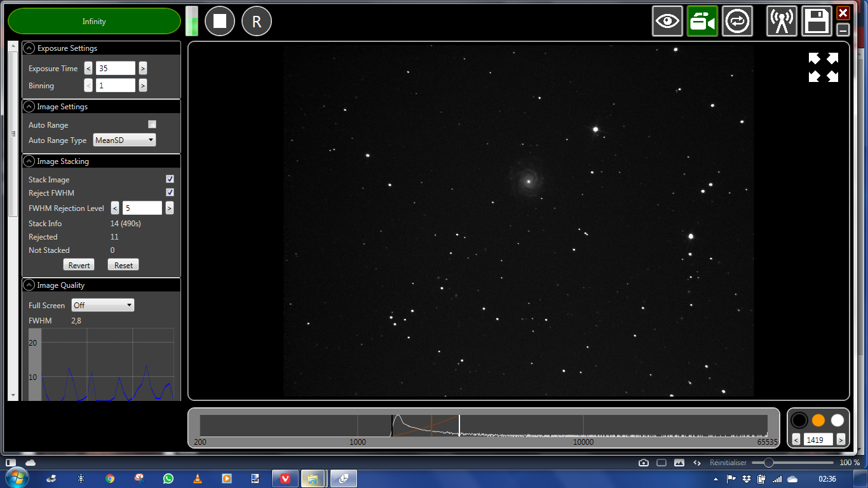
Task: Open Google Chrome from taskbar
Action: 110,478
